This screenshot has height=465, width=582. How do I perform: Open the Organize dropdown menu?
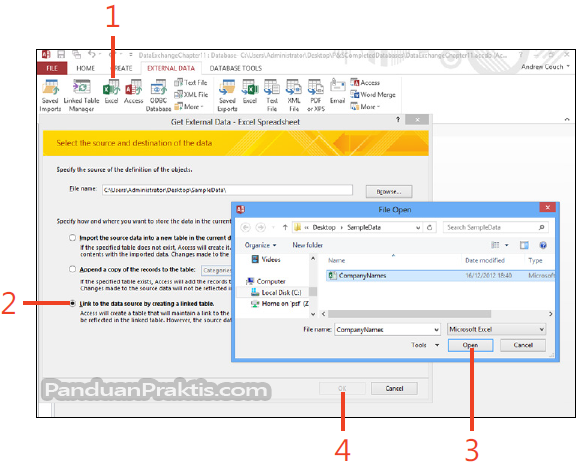point(261,245)
